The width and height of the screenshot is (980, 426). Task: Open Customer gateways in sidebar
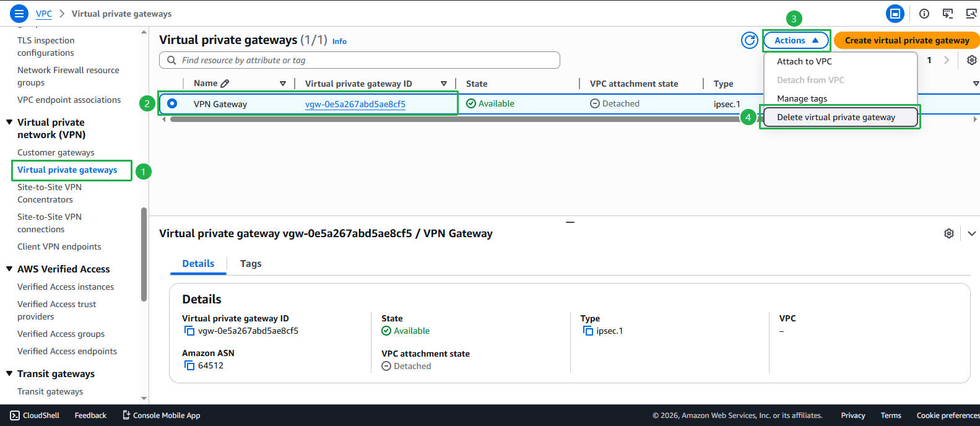point(56,152)
